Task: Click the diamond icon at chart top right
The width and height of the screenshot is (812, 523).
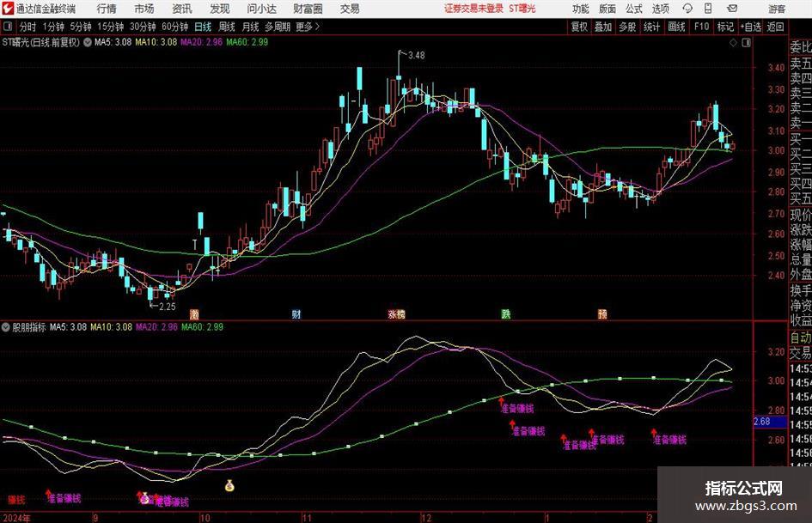Action: [733, 43]
